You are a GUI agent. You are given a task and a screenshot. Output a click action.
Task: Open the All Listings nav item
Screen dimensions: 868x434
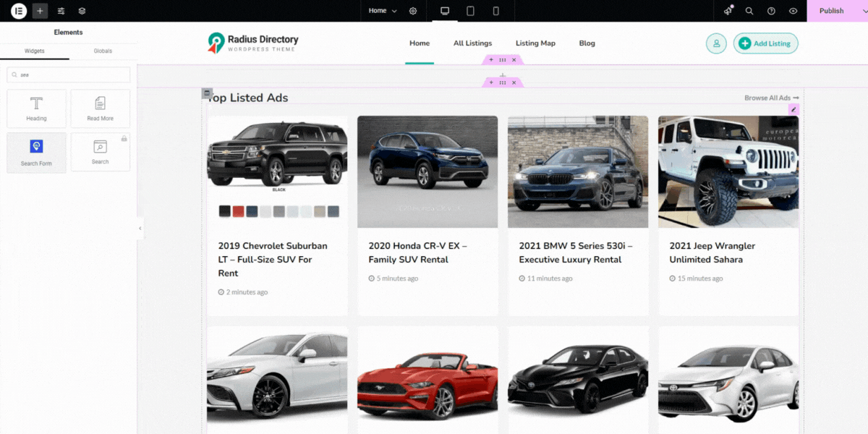pyautogui.click(x=472, y=43)
